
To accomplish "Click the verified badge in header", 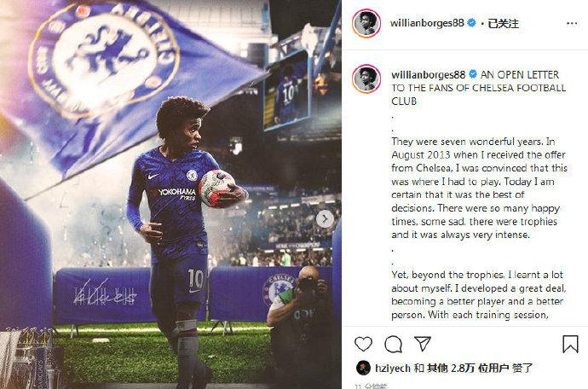I will 471,23.
